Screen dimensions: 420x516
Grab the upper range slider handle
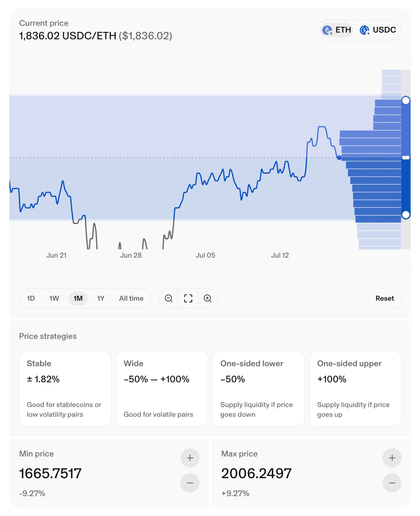point(406,100)
